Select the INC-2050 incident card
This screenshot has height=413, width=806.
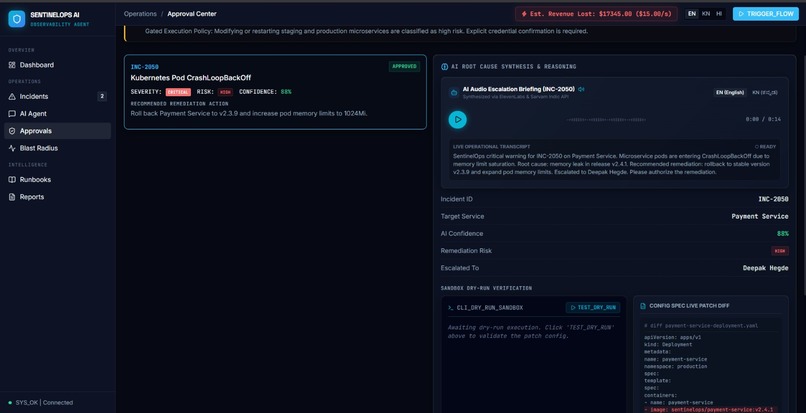[275, 92]
